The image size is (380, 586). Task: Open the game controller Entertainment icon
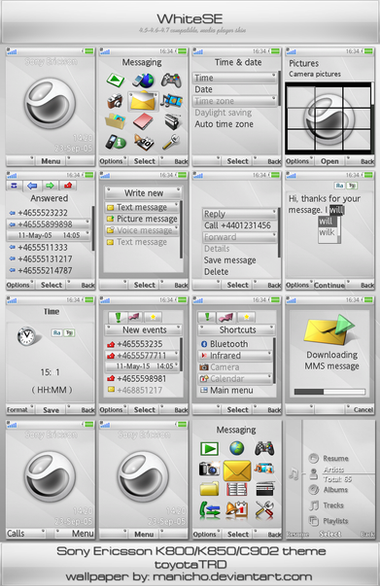tap(172, 80)
